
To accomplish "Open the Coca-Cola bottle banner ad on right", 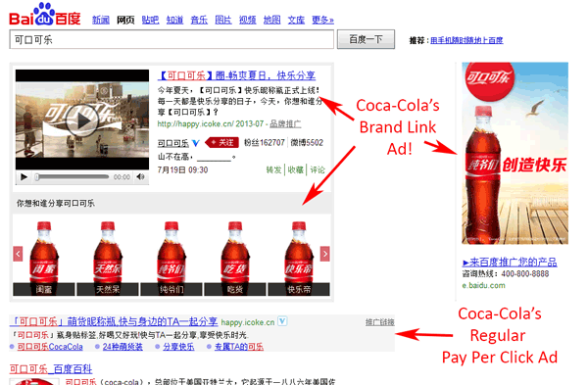I will (x=514, y=153).
